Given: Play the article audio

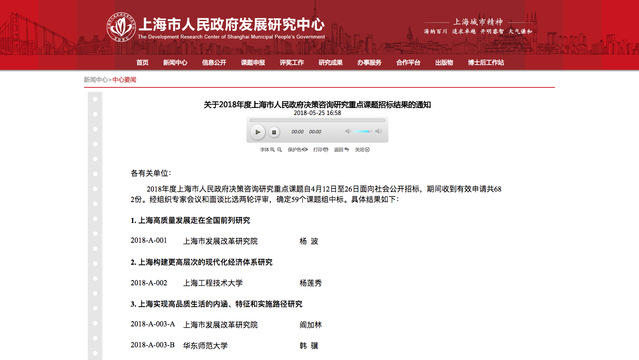Looking at the screenshot, I should pos(258,132).
